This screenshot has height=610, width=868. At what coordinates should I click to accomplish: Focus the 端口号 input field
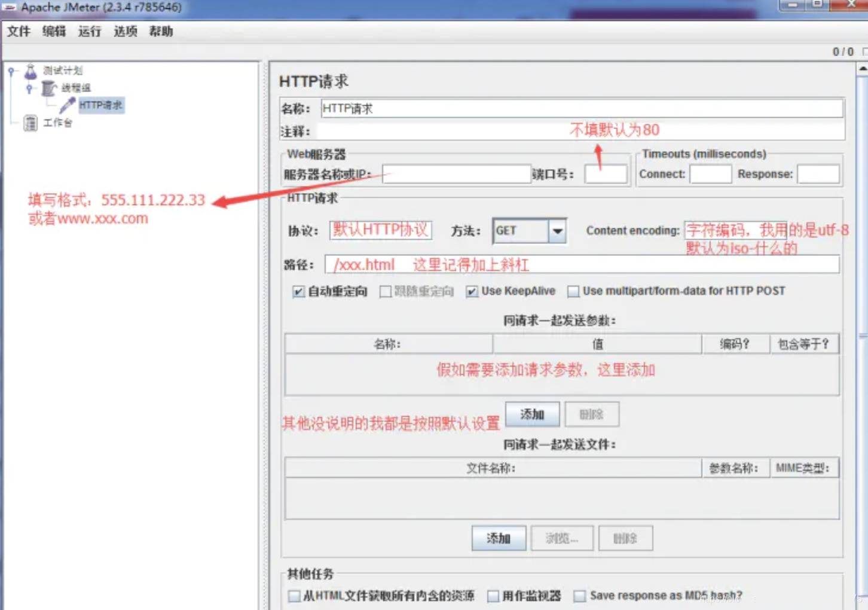pos(606,174)
